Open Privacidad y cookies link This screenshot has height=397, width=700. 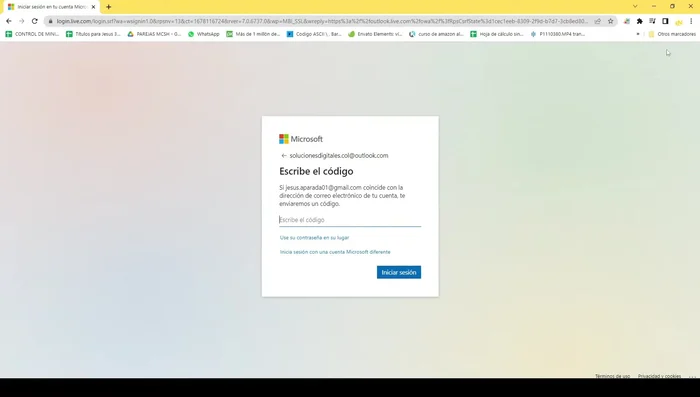pos(659,376)
